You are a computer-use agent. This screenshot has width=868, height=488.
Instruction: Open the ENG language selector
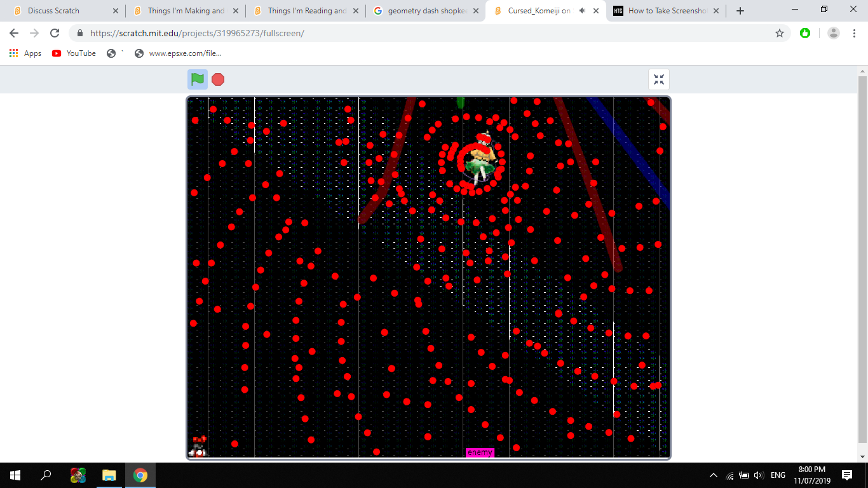point(778,475)
